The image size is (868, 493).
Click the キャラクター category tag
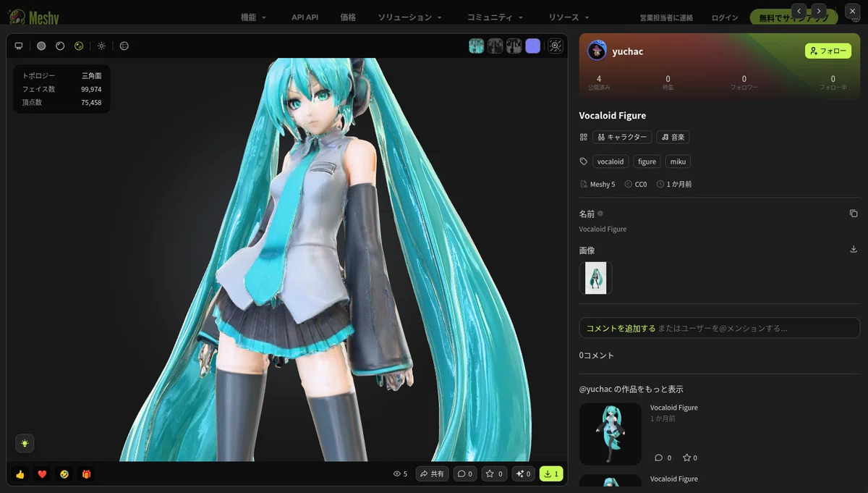pyautogui.click(x=622, y=137)
